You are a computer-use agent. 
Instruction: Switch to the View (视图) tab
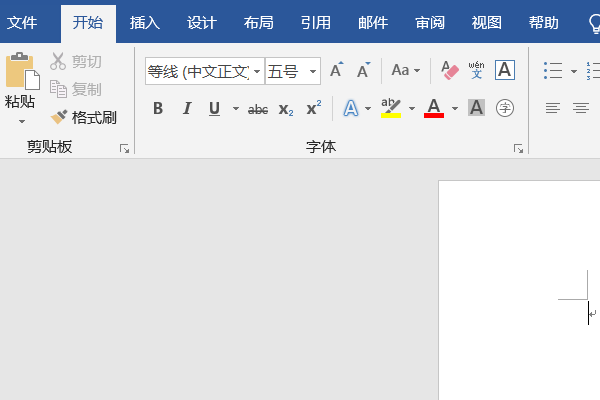coord(487,23)
